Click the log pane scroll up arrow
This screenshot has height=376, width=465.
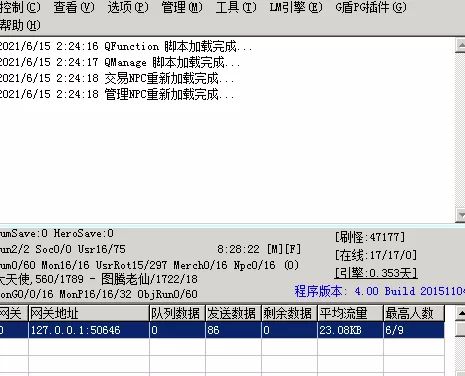tap(460, 45)
